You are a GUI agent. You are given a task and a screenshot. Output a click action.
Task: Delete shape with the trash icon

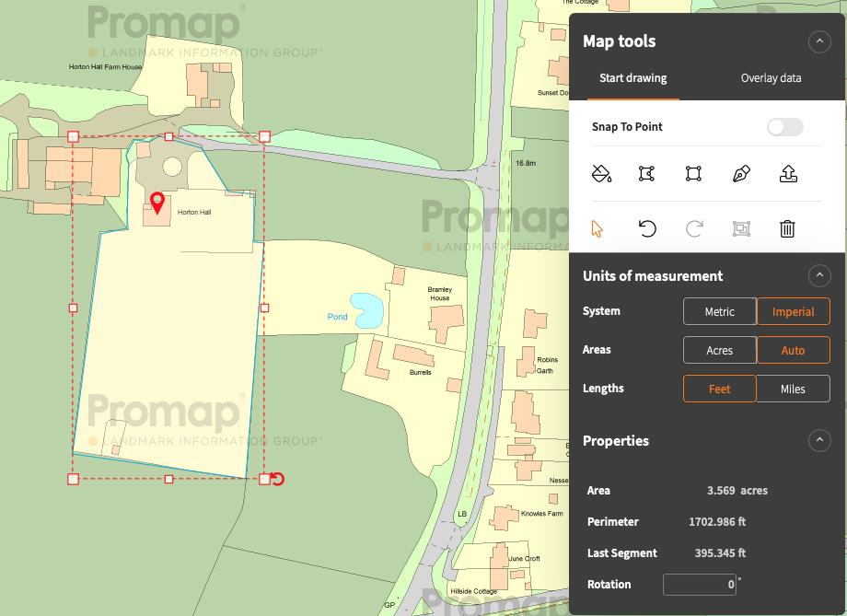787,228
